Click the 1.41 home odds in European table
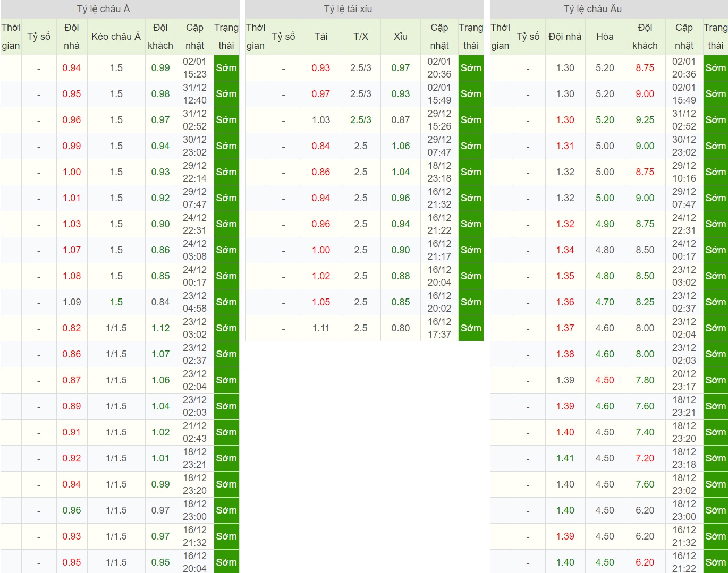The width and height of the screenshot is (728, 573). pyautogui.click(x=565, y=458)
